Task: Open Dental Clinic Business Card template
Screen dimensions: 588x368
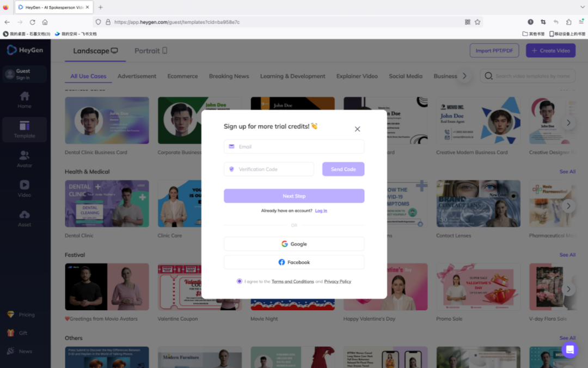Action: tap(107, 120)
